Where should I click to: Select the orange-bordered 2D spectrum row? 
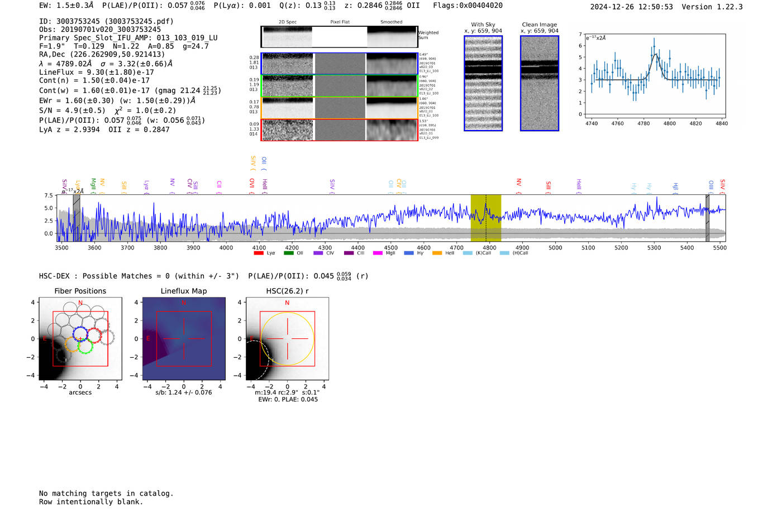(339, 108)
